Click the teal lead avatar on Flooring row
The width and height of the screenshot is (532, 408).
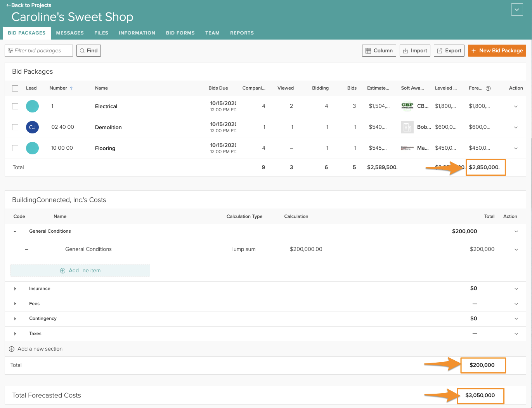coord(32,148)
